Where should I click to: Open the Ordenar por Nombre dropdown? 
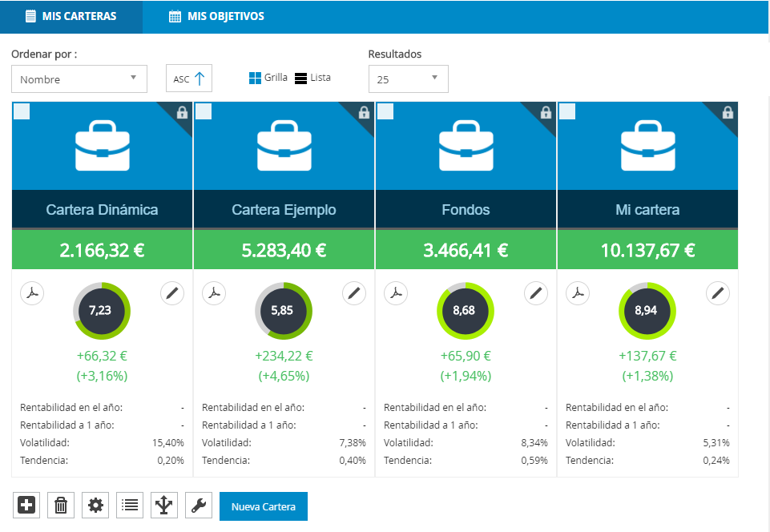click(x=79, y=79)
